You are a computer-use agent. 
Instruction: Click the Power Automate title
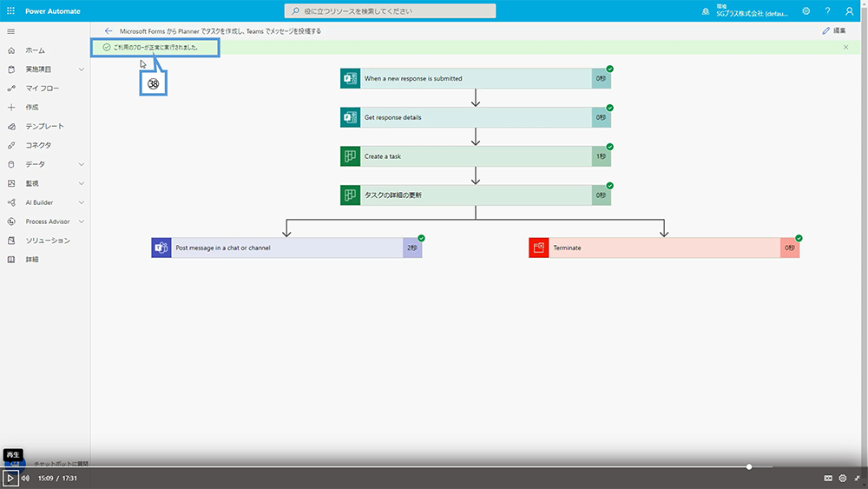[53, 11]
